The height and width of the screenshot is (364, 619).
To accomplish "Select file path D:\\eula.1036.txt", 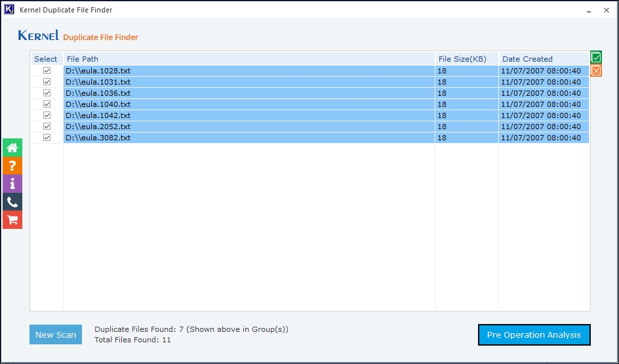I will pyautogui.click(x=249, y=93).
